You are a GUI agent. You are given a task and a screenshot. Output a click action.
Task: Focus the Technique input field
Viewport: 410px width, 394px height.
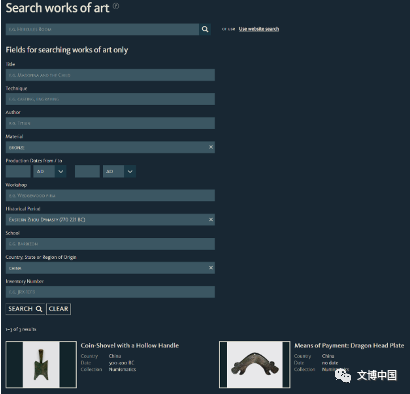point(110,99)
